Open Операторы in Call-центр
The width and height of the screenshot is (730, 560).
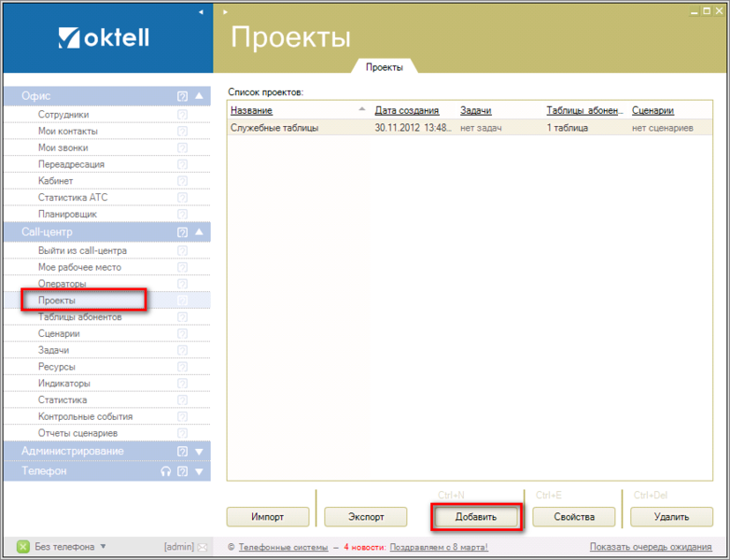point(62,284)
